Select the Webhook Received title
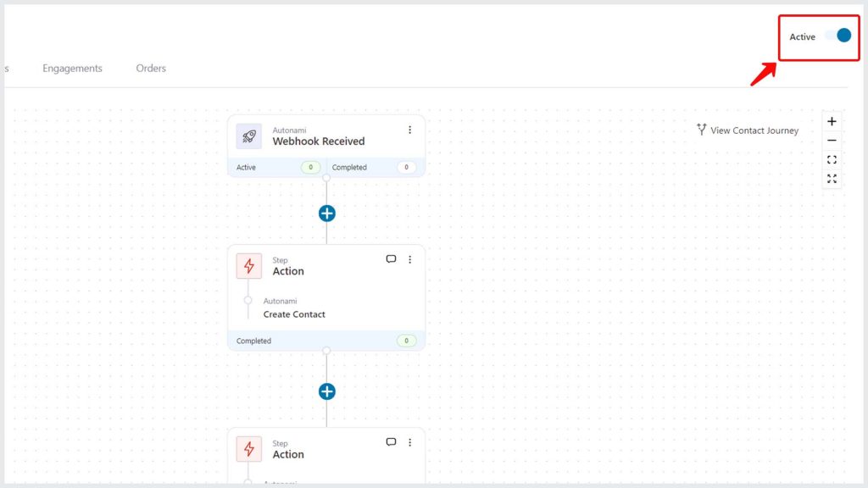Screen dimensions: 868x488 point(319,141)
